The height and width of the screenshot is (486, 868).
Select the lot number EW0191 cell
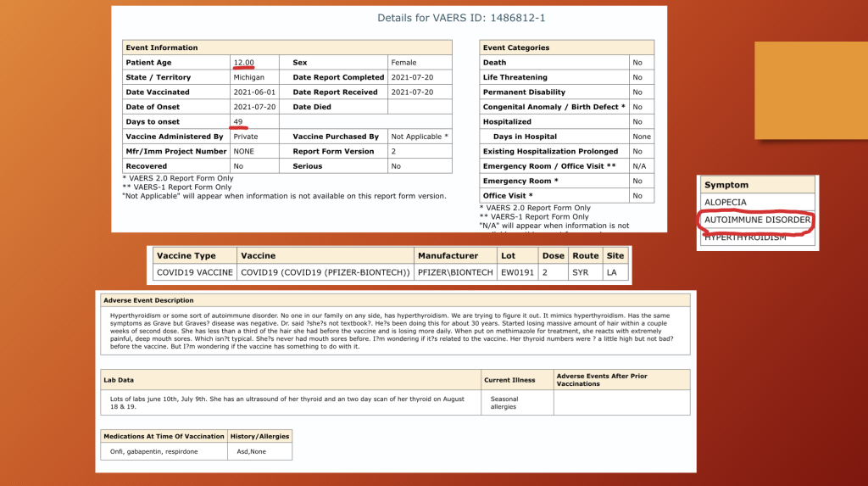click(x=518, y=272)
